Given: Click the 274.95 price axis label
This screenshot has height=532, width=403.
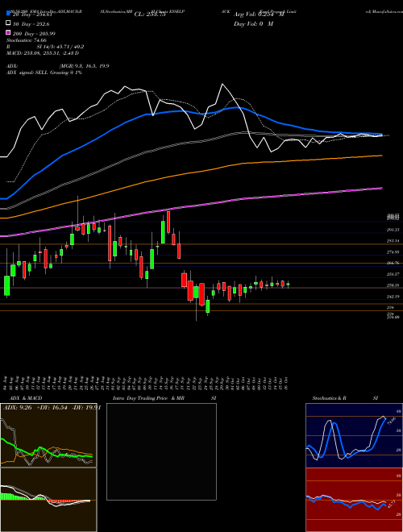Looking at the screenshot, I should coord(393,252).
